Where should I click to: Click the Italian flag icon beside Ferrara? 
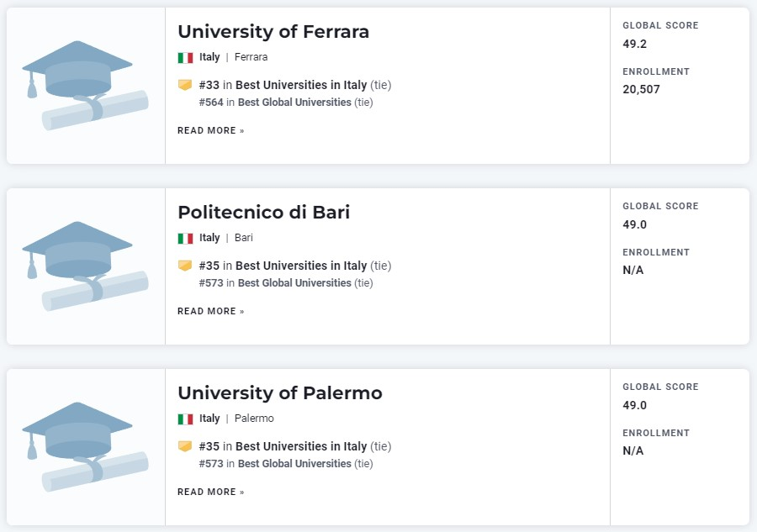point(185,58)
